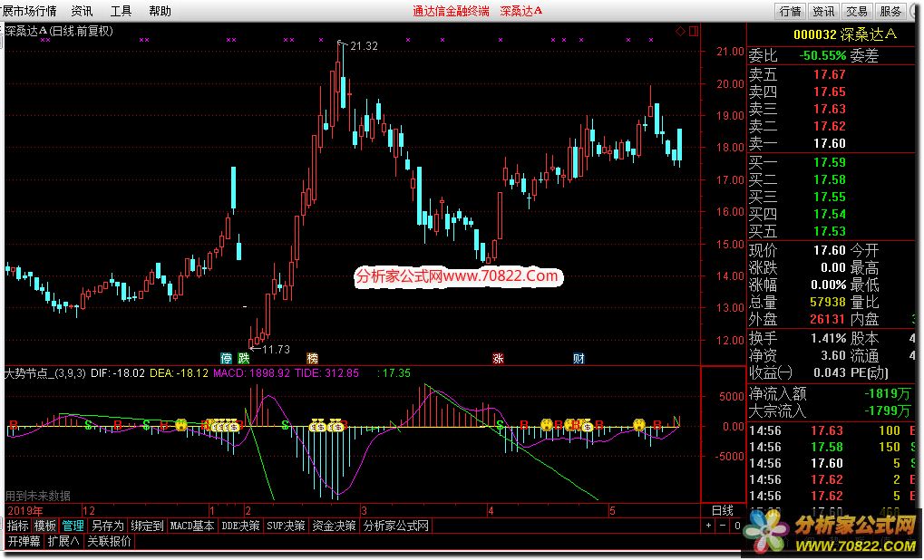Screen dimensions: 924x560
Task: Switch to the MACD基本 indicator tab
Action: click(192, 526)
